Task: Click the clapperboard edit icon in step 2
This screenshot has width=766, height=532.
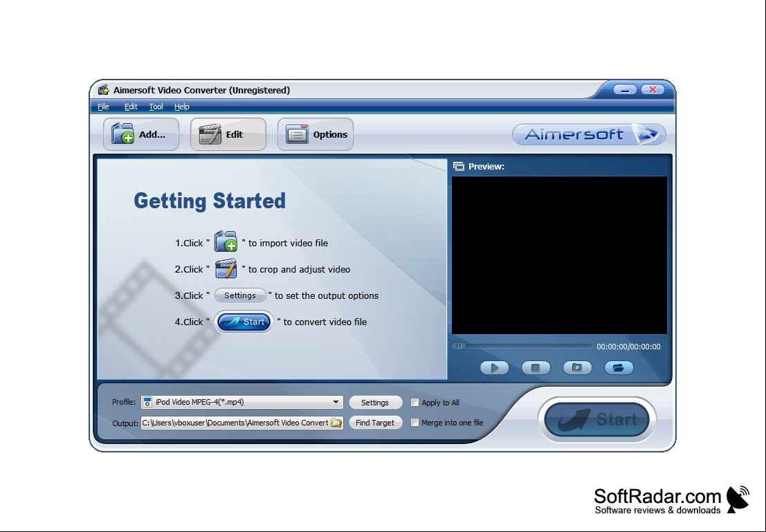Action: click(x=226, y=268)
